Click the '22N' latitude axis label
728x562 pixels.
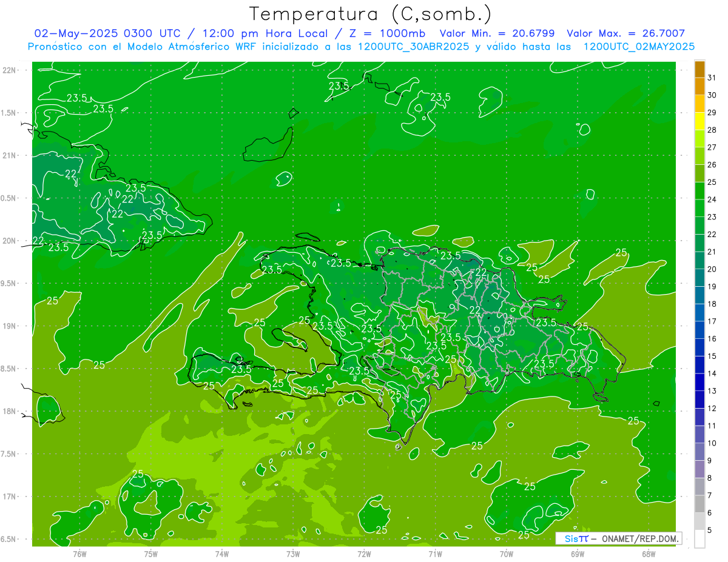9,70
